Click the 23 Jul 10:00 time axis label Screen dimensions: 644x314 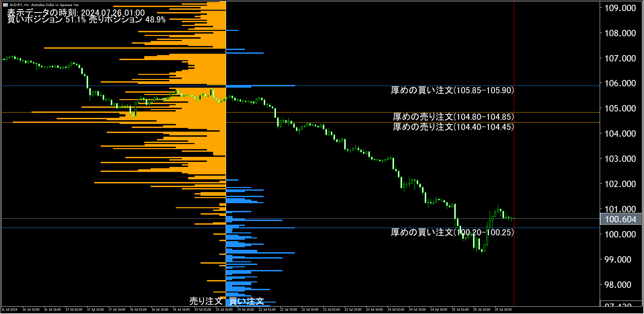point(353,310)
